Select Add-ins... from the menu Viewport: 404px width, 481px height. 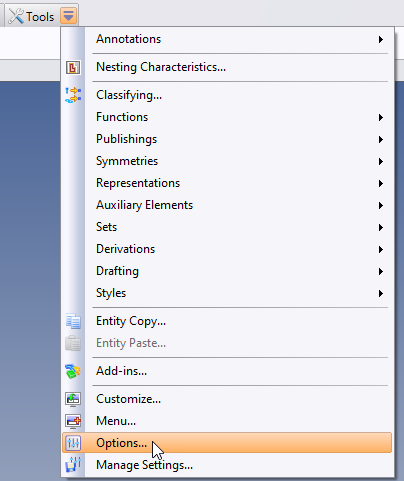point(227,371)
